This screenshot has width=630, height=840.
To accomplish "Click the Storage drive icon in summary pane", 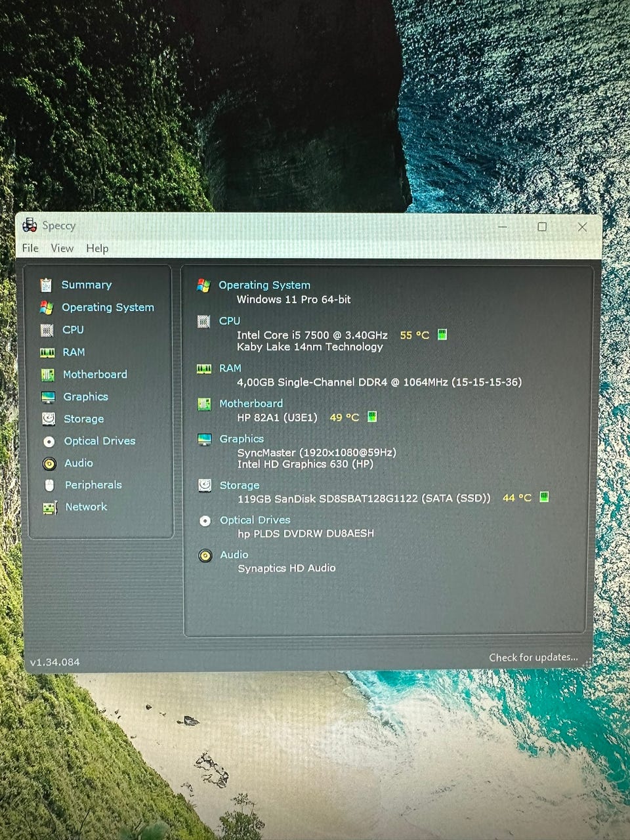I will 205,485.
